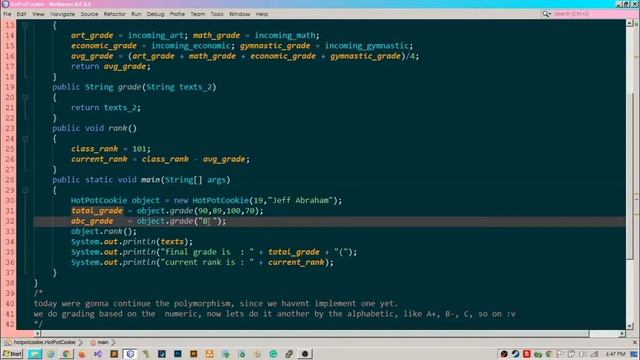
Task: Click the last black round taskbar icon
Action: tap(305, 354)
